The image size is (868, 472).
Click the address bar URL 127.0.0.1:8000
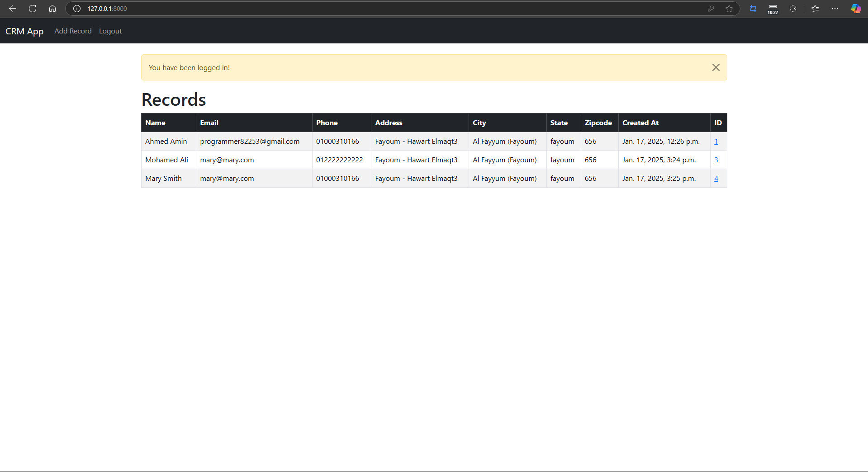107,9
